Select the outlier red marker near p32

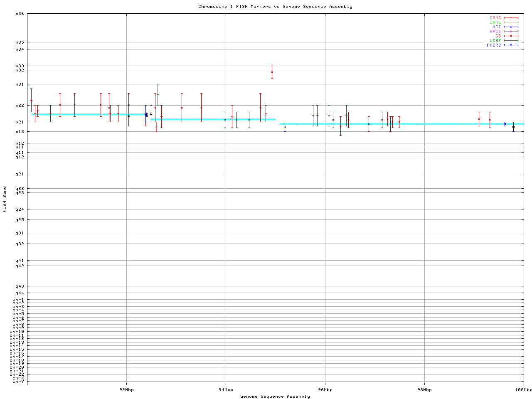pos(272,72)
